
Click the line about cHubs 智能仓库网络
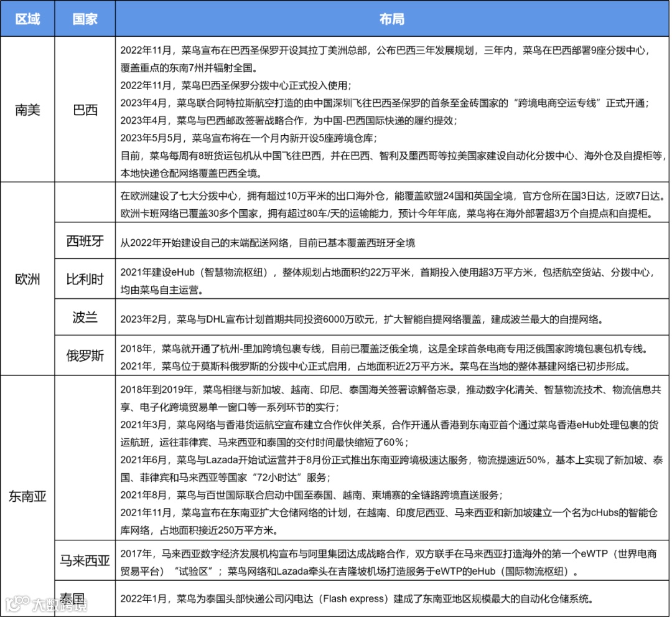click(389, 512)
